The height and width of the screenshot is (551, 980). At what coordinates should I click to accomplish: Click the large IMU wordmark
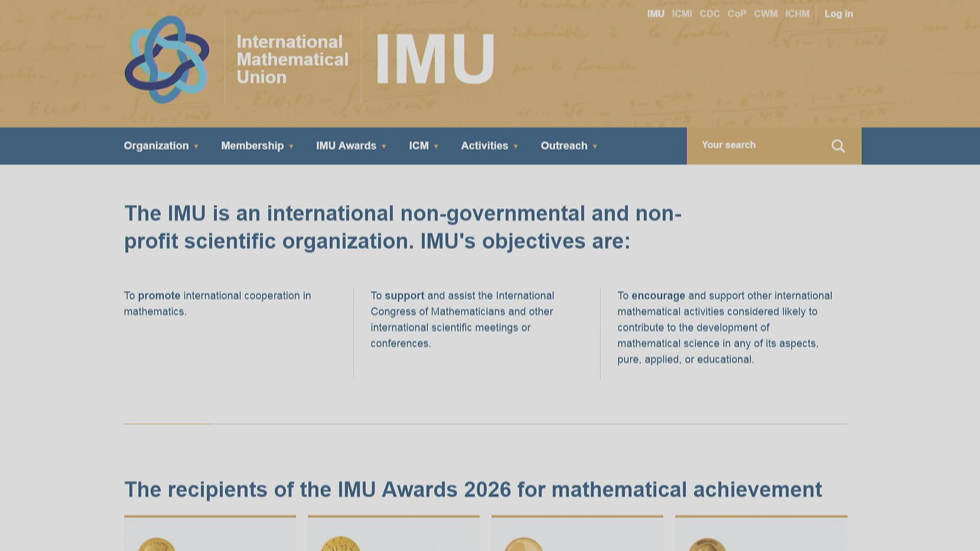(435, 59)
